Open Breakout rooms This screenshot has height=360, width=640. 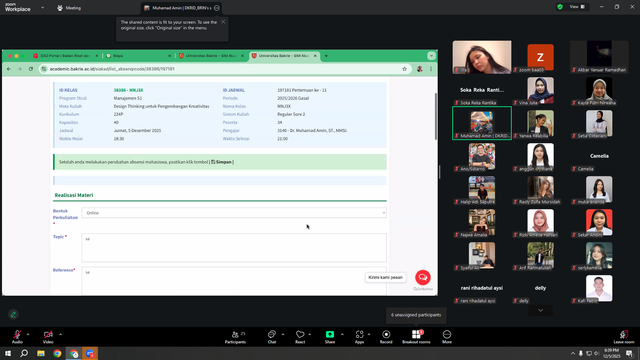coord(416,337)
